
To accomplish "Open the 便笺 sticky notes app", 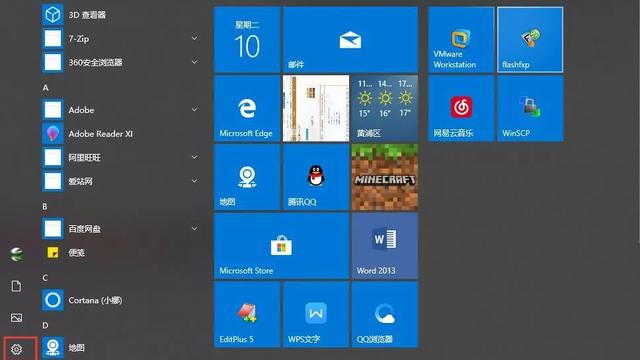I will point(121,253).
